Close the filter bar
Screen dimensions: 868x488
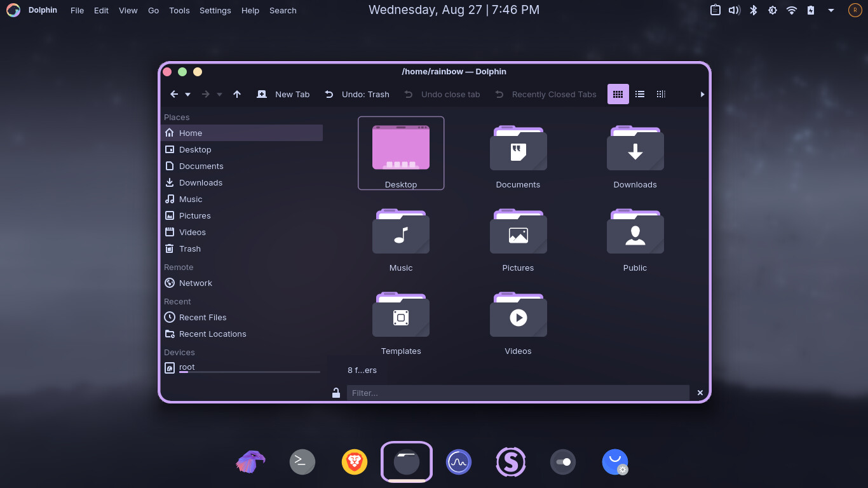pos(700,393)
